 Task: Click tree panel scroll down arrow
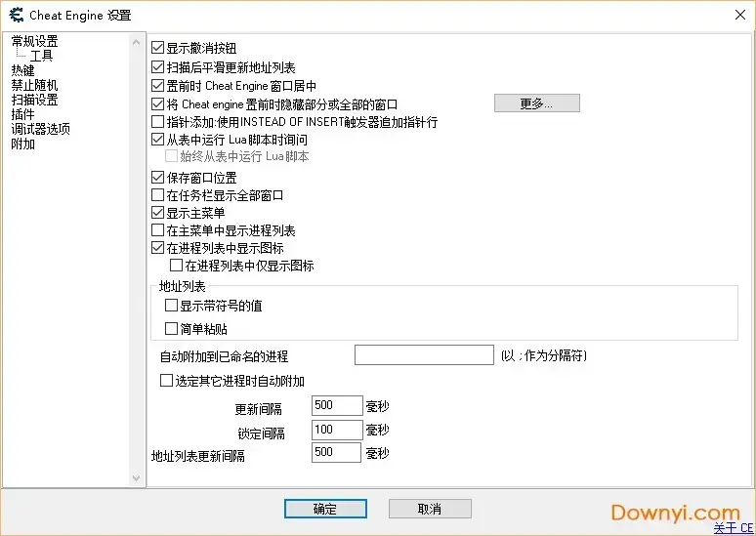(137, 478)
